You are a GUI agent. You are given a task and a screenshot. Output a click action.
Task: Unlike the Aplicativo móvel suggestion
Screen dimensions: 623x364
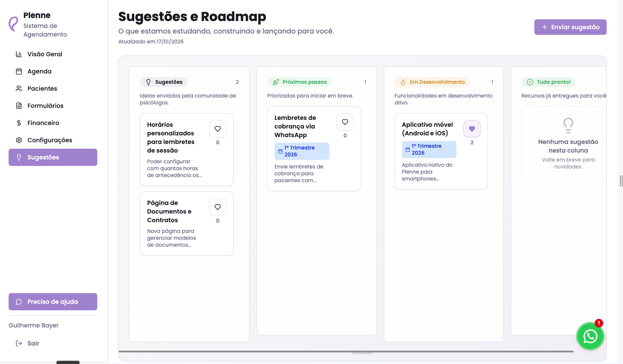(x=472, y=129)
